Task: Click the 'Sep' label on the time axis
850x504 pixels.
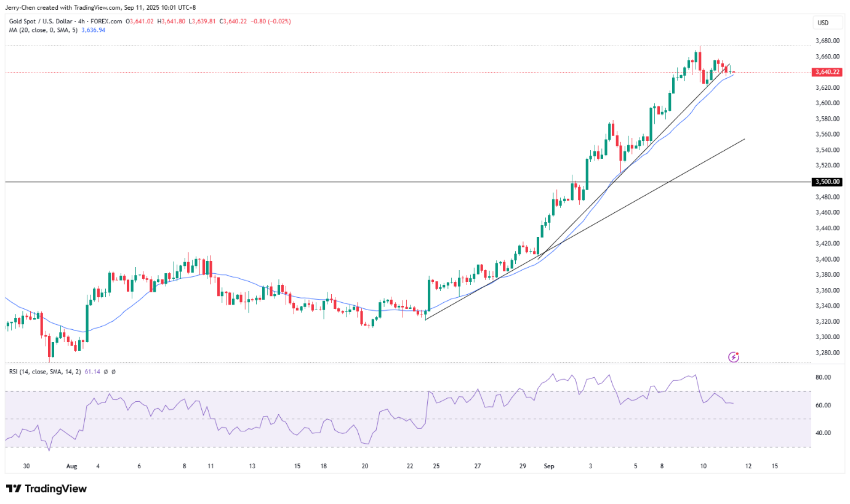Action: [x=549, y=466]
